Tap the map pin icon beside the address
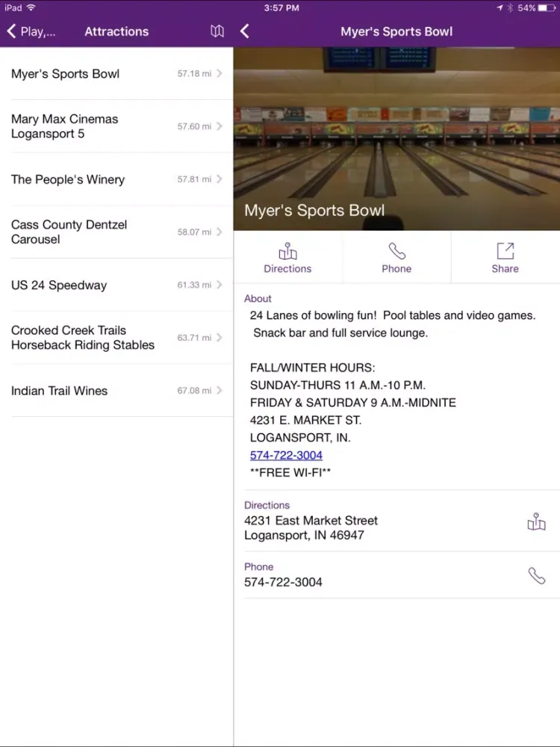 click(536, 521)
